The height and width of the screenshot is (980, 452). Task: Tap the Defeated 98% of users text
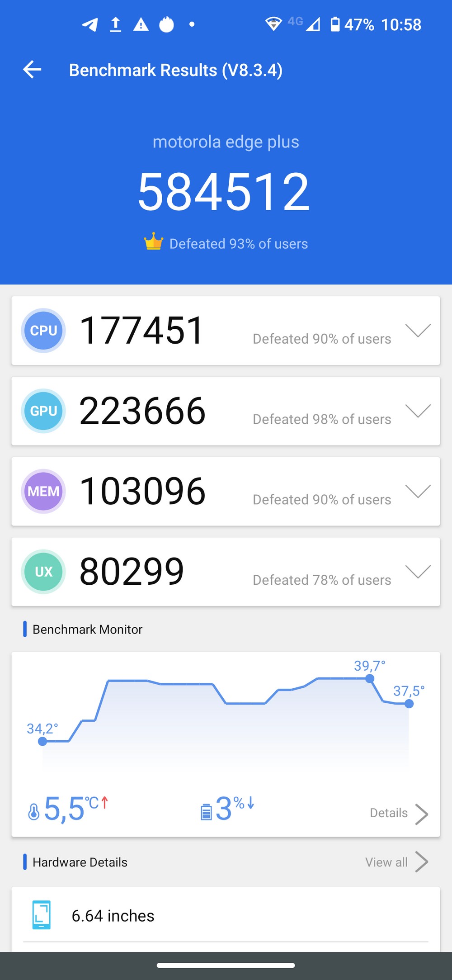[x=322, y=419]
